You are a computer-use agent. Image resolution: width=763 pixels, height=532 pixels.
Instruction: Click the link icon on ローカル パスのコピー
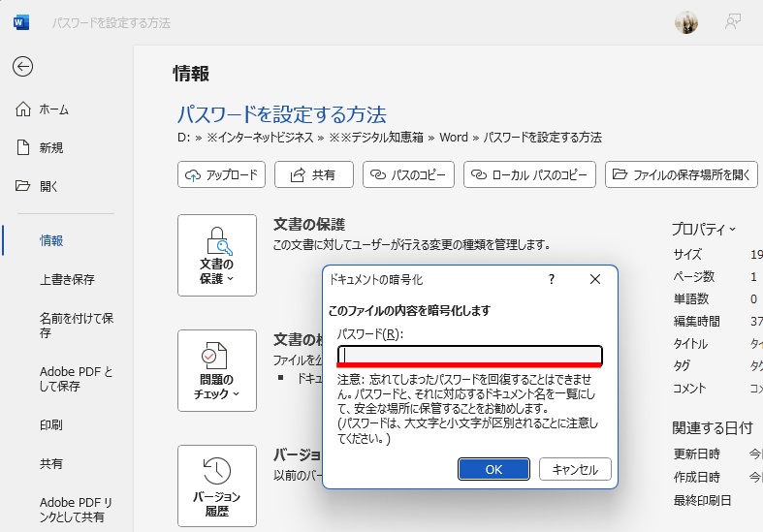[479, 174]
